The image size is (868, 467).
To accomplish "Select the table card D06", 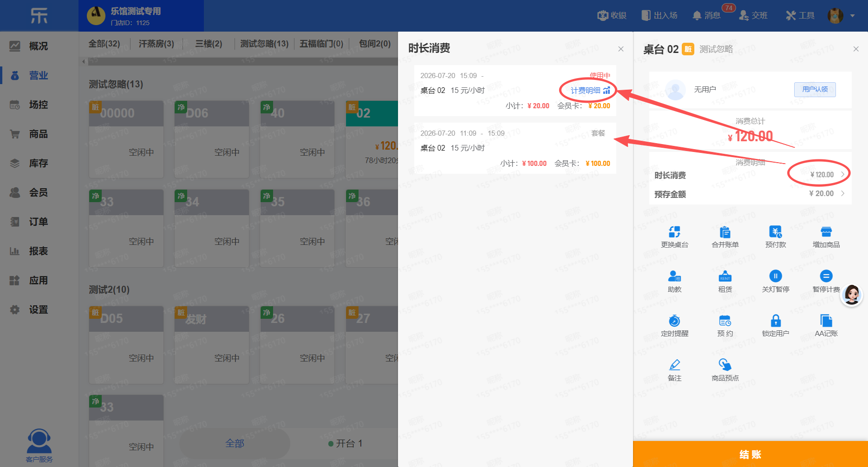I will [x=212, y=139].
